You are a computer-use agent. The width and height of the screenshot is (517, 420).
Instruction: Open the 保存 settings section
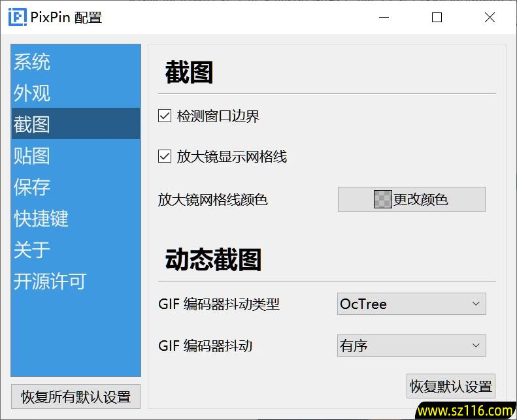pos(32,187)
